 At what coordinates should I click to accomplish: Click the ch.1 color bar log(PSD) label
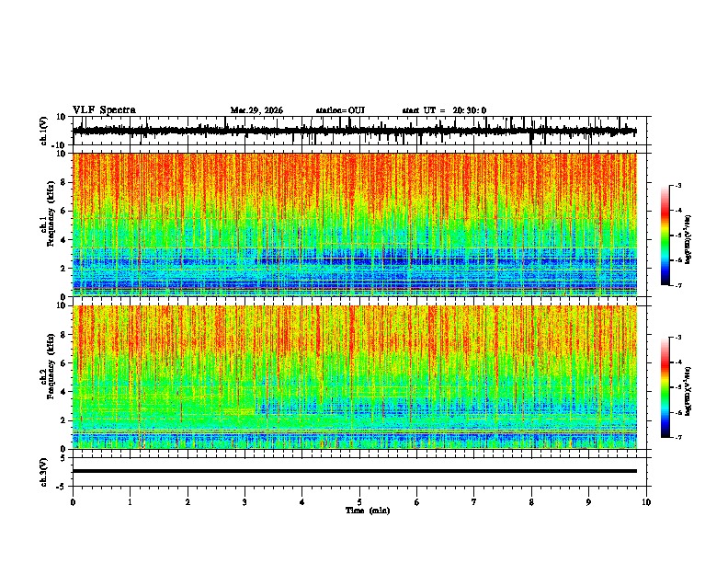click(688, 240)
